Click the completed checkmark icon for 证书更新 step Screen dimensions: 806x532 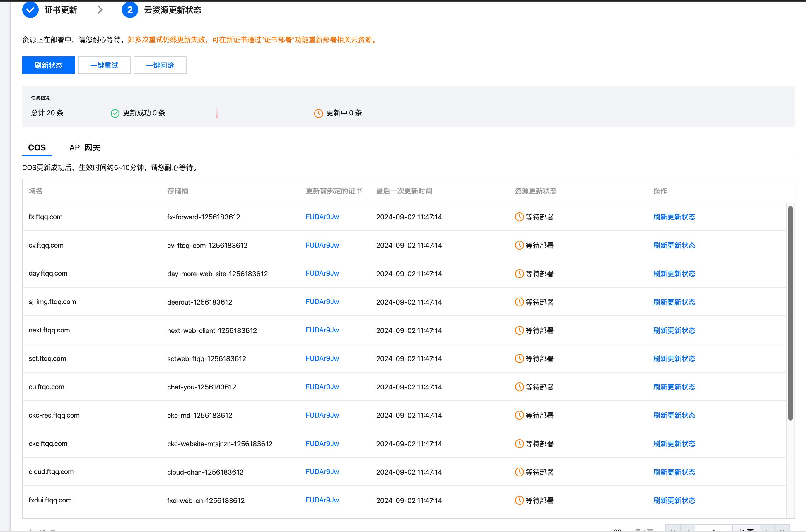[x=30, y=9]
